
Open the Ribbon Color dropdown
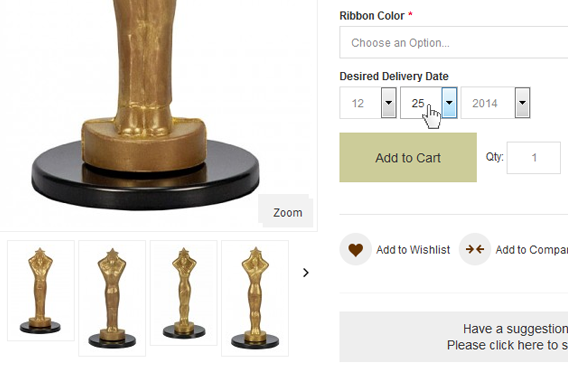pos(454,42)
